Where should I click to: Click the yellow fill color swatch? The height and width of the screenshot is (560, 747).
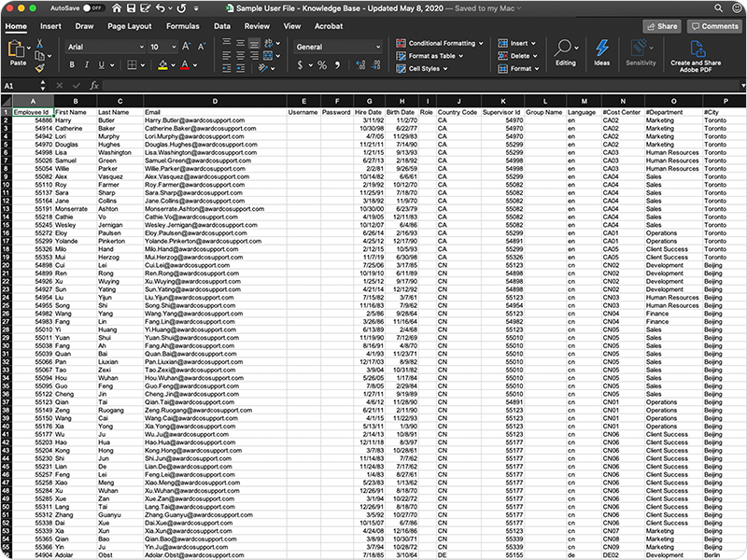point(162,65)
